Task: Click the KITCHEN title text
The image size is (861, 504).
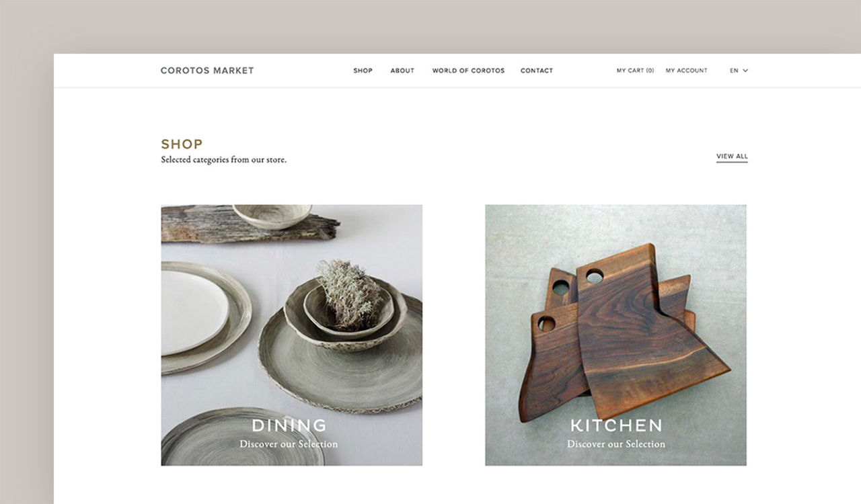Action: (x=616, y=425)
